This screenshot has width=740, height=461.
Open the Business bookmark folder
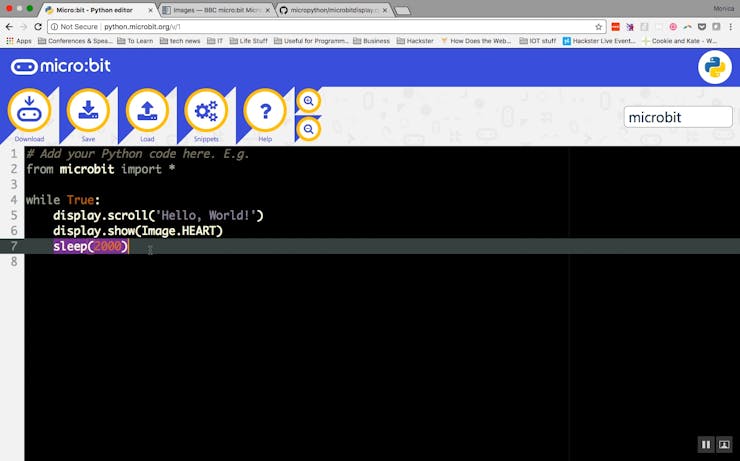click(x=371, y=41)
